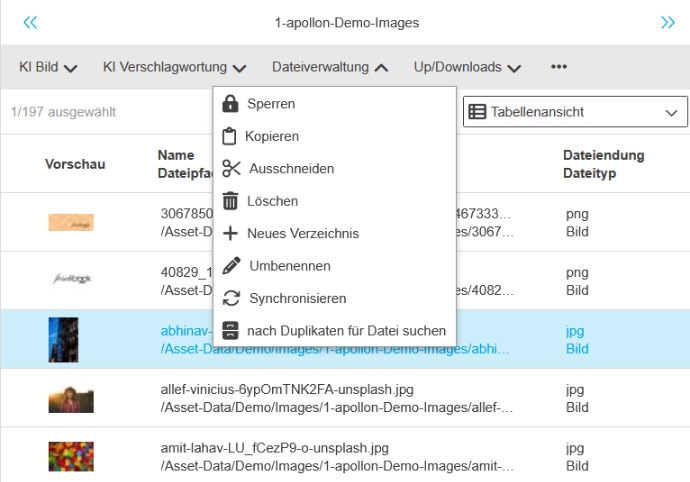This screenshot has height=482, width=690.
Task: Expand the KI Bild dropdown
Action: 48,67
